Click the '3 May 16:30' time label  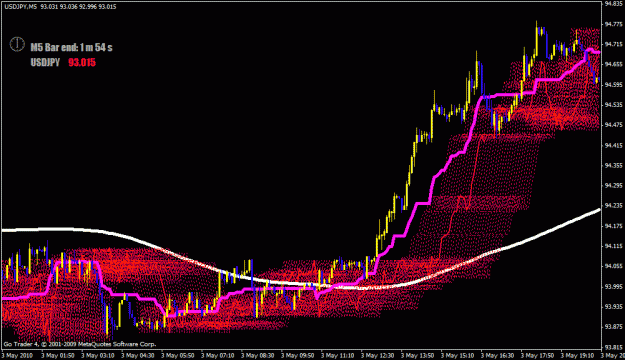click(497, 355)
